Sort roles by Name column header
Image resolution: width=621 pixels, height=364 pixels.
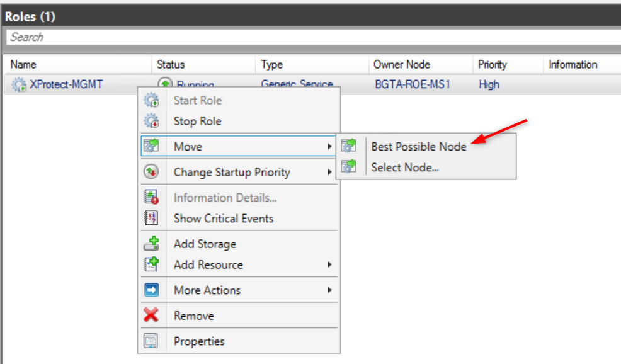click(x=23, y=64)
